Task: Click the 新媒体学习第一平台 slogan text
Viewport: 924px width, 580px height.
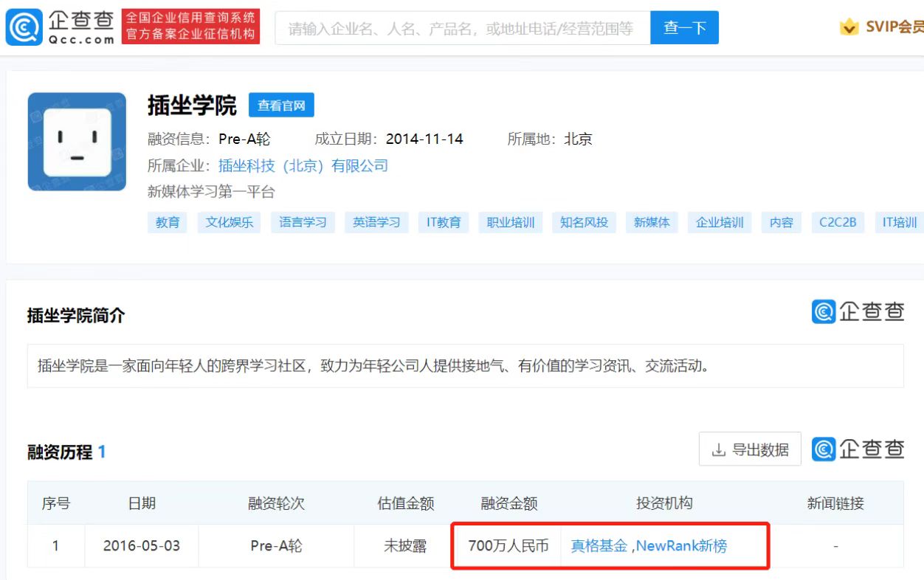Action: pyautogui.click(x=211, y=192)
